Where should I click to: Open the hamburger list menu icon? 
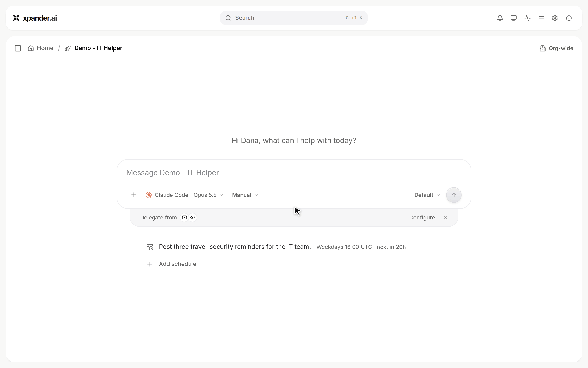[x=541, y=18]
